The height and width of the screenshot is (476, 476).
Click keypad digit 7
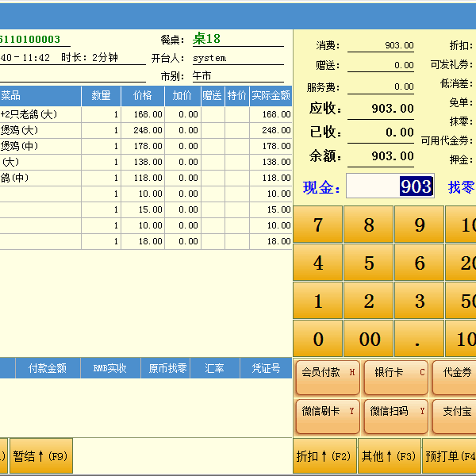click(x=318, y=225)
